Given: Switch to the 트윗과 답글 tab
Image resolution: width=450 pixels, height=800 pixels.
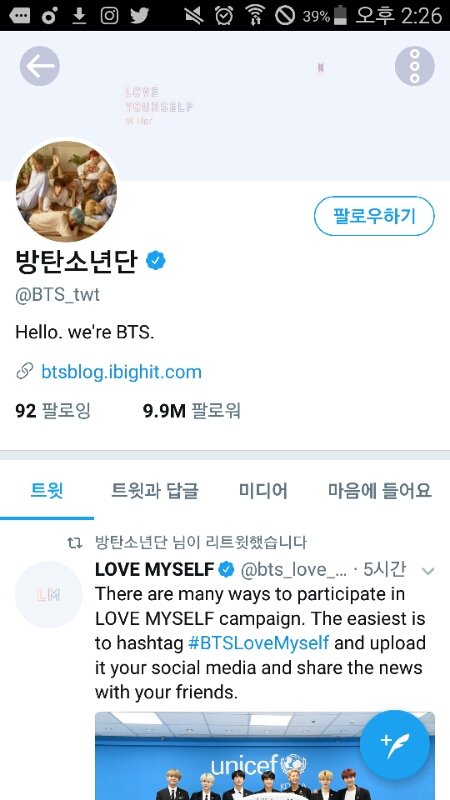Looking at the screenshot, I should coord(155,491).
